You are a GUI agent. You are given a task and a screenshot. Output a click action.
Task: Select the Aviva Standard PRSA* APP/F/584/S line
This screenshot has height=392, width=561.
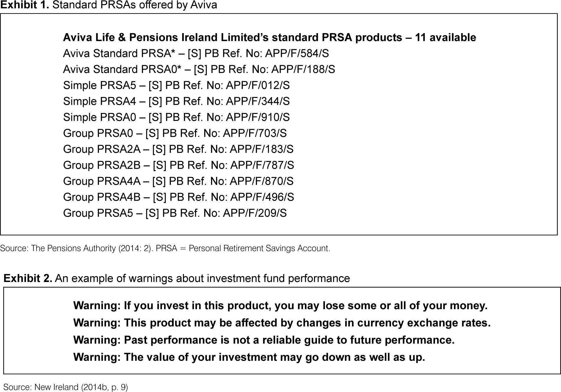pyautogui.click(x=196, y=53)
